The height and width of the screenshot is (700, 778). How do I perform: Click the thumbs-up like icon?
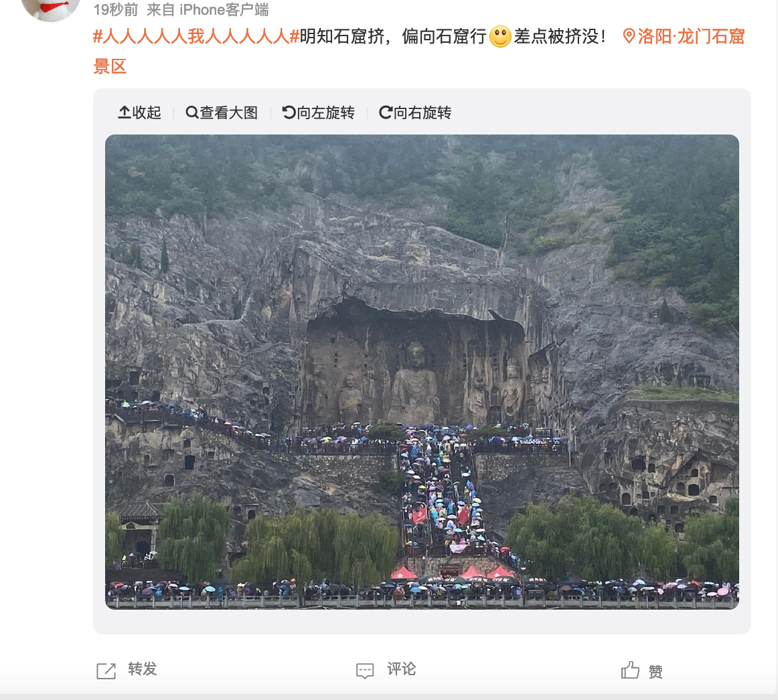tap(630, 670)
